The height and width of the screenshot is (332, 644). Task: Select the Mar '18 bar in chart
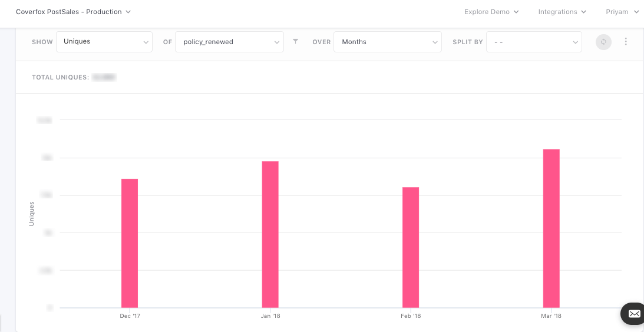[551, 228]
